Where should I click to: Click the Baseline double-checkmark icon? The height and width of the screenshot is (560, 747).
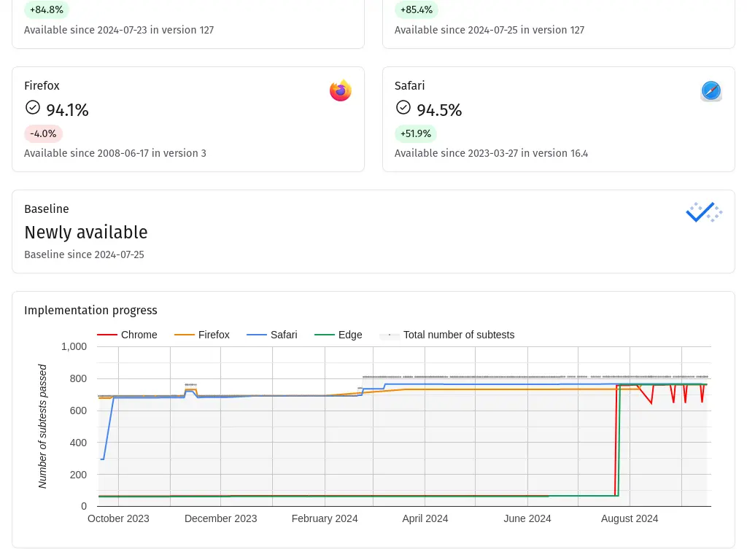pyautogui.click(x=704, y=212)
